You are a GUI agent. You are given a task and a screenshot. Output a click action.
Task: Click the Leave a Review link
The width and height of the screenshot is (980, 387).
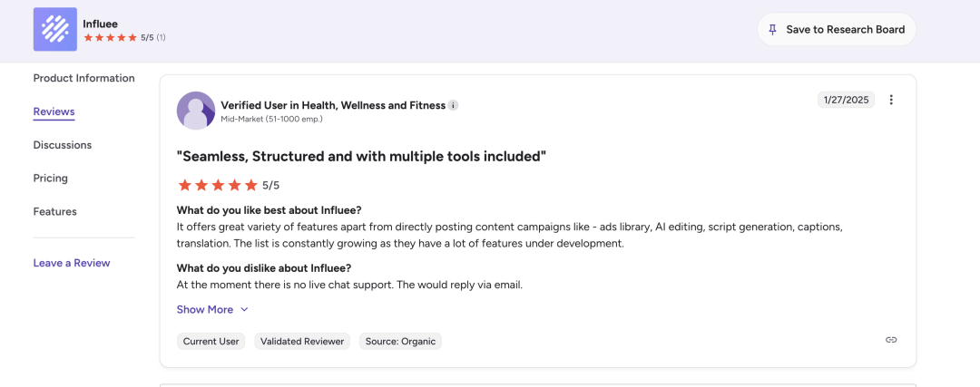[72, 263]
